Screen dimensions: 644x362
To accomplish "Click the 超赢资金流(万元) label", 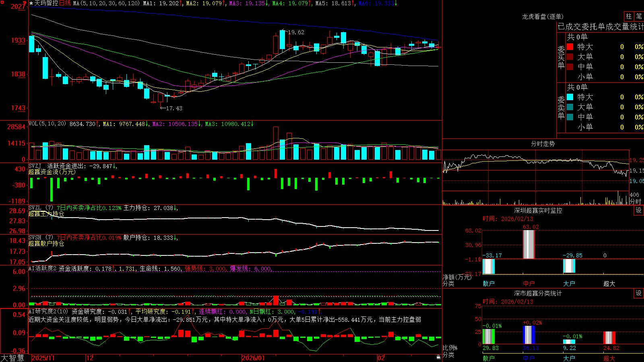I will pos(52,172).
